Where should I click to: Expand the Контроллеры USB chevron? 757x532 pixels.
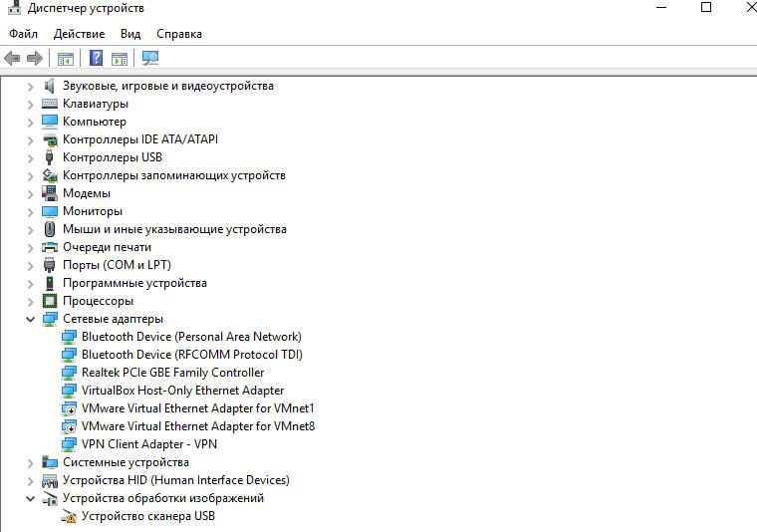pyautogui.click(x=31, y=158)
